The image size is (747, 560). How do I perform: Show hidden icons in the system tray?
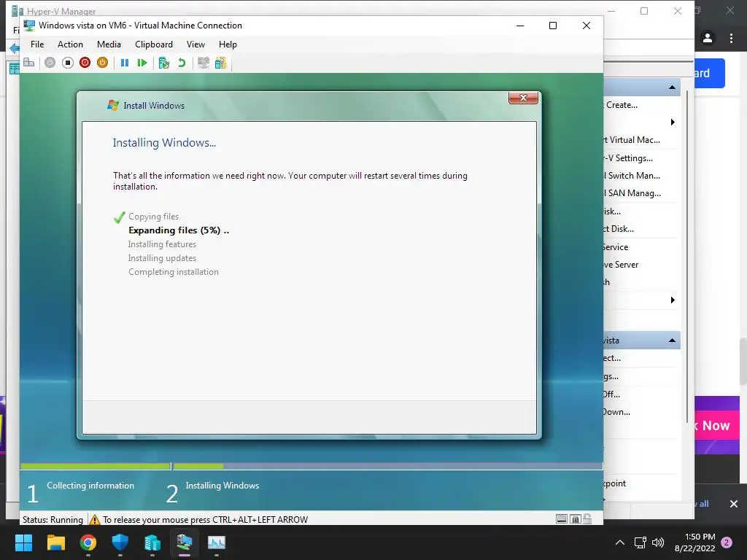coord(620,542)
